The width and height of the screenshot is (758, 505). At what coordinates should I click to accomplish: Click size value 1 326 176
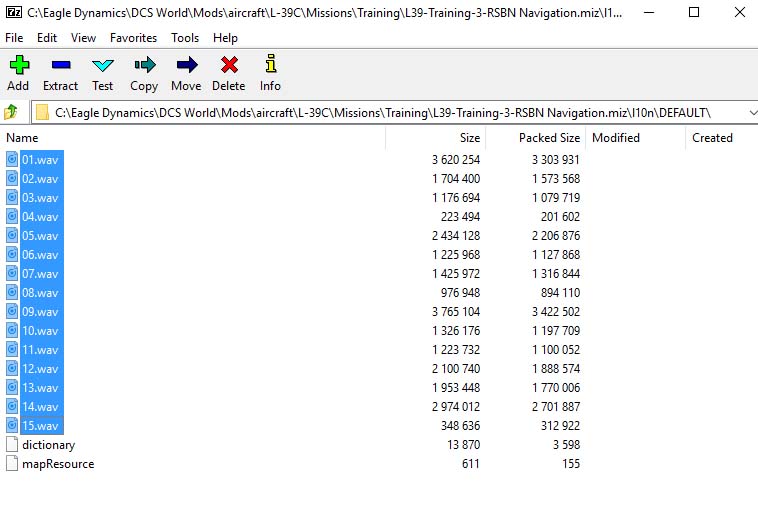click(x=456, y=331)
